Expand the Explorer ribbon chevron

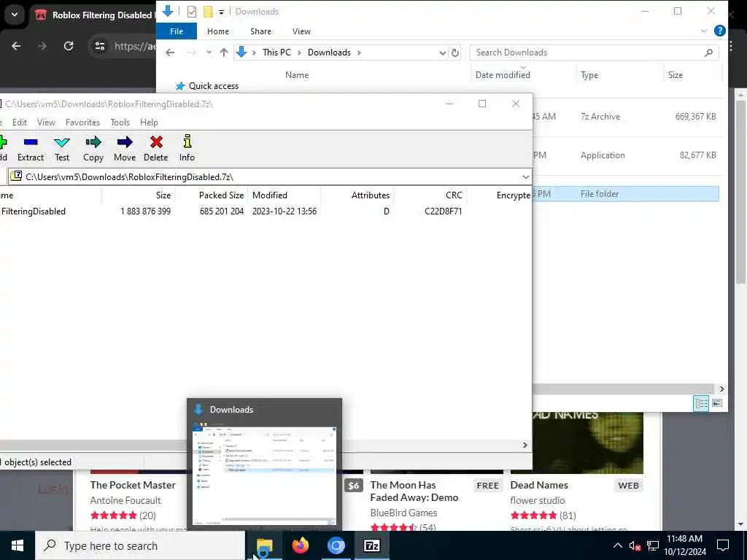point(704,31)
